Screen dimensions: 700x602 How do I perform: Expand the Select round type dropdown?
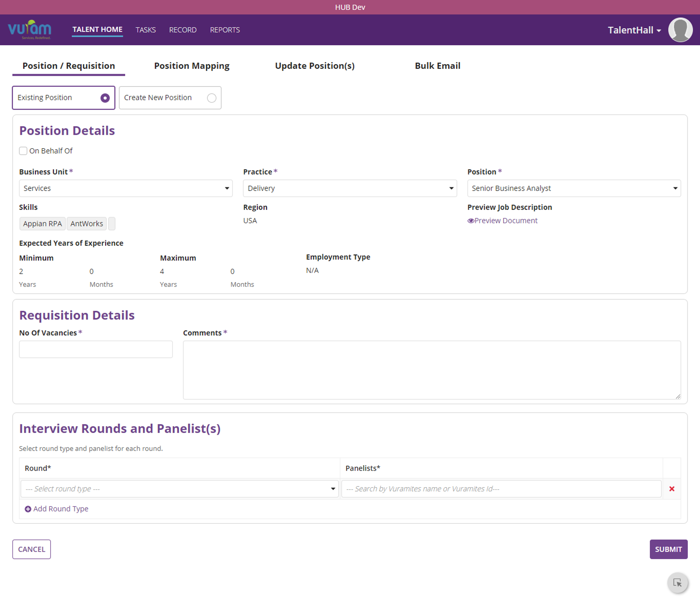pyautogui.click(x=179, y=489)
